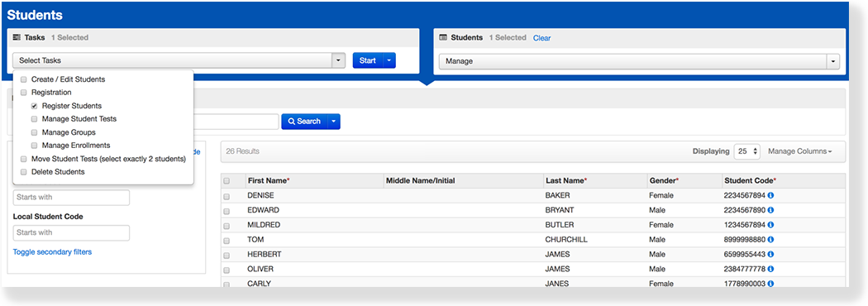Click the Tasks panel list icon
The width and height of the screenshot is (868, 306).
[x=17, y=37]
